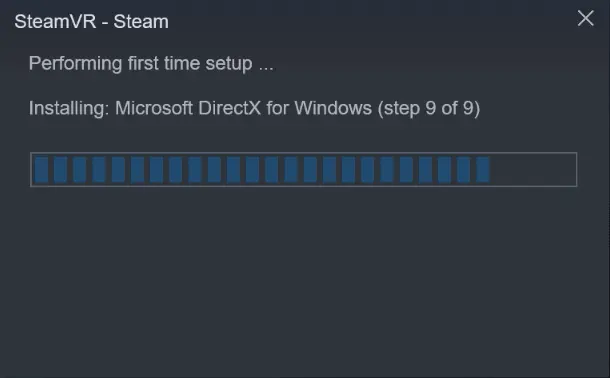Click the word Steam after the dash
This screenshot has height=378, width=610.
141,22
